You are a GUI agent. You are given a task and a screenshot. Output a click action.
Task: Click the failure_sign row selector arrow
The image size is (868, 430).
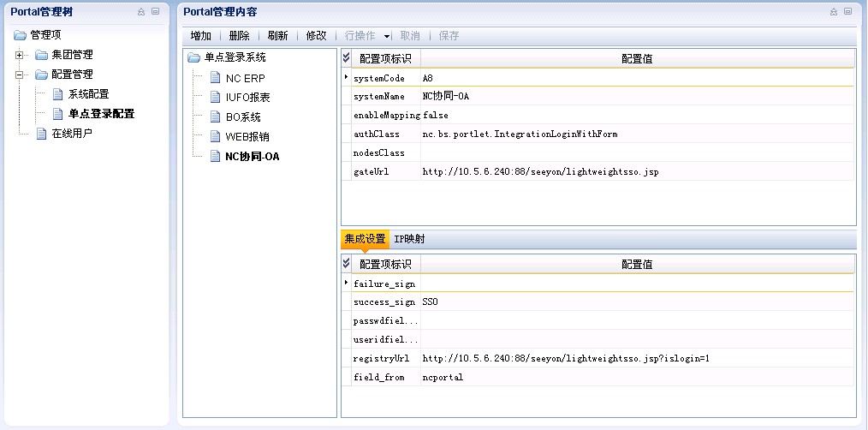click(x=347, y=284)
